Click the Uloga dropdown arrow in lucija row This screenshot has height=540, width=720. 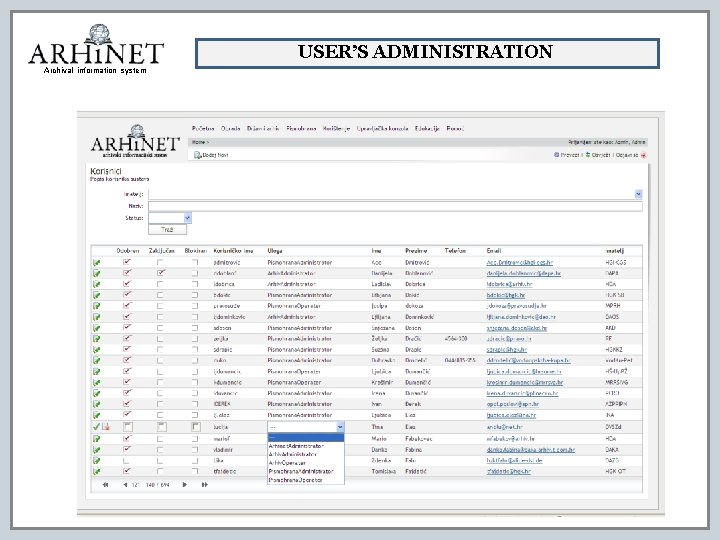pyautogui.click(x=340, y=427)
